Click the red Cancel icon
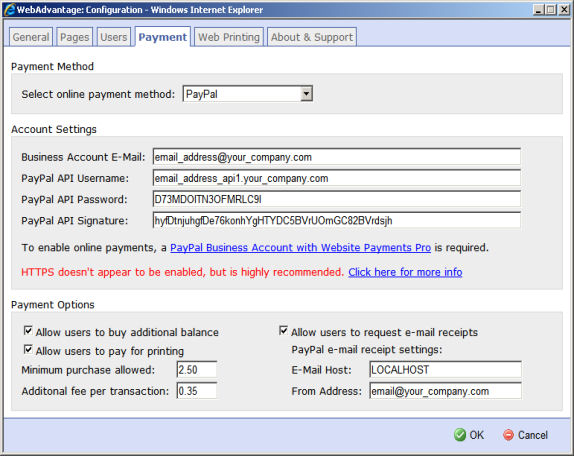The image size is (574, 456). pyautogui.click(x=508, y=435)
